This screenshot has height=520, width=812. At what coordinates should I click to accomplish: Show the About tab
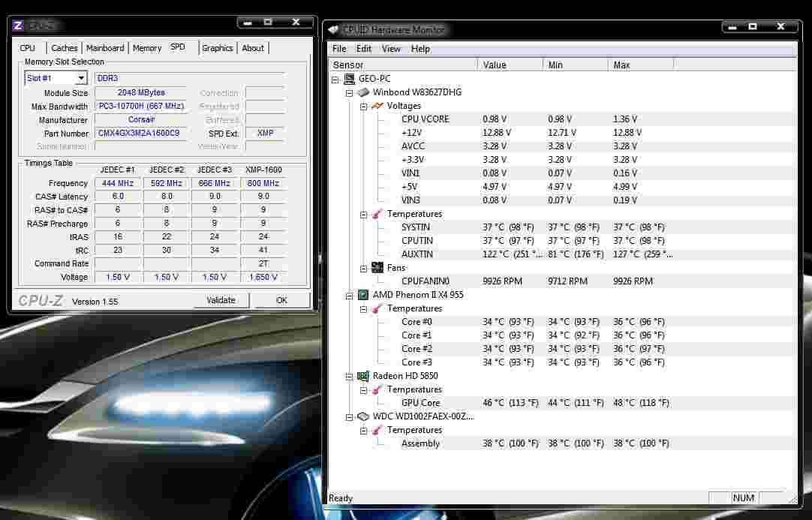click(253, 48)
